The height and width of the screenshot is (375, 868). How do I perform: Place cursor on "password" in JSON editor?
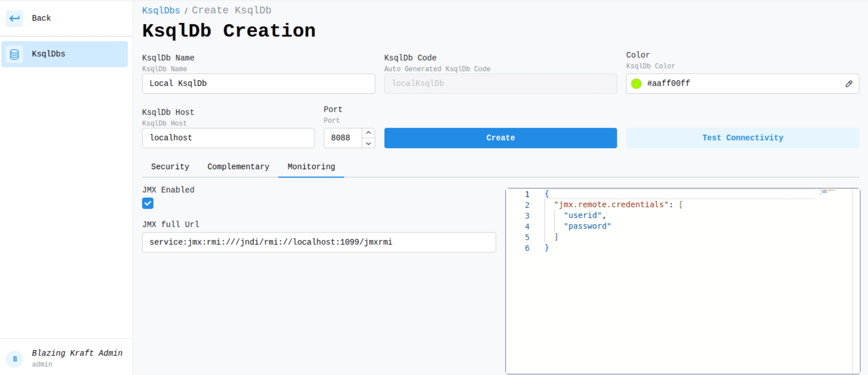[x=587, y=226]
